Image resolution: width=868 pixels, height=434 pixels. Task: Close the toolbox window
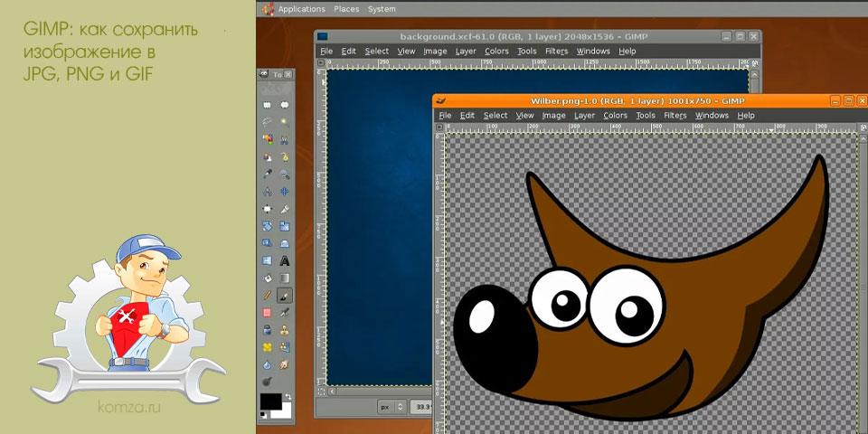point(288,74)
